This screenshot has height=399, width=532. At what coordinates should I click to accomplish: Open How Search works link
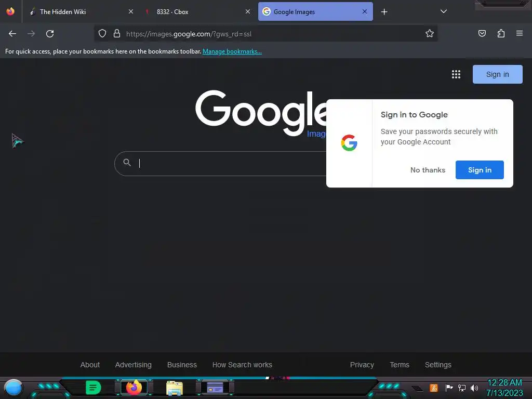click(x=242, y=365)
